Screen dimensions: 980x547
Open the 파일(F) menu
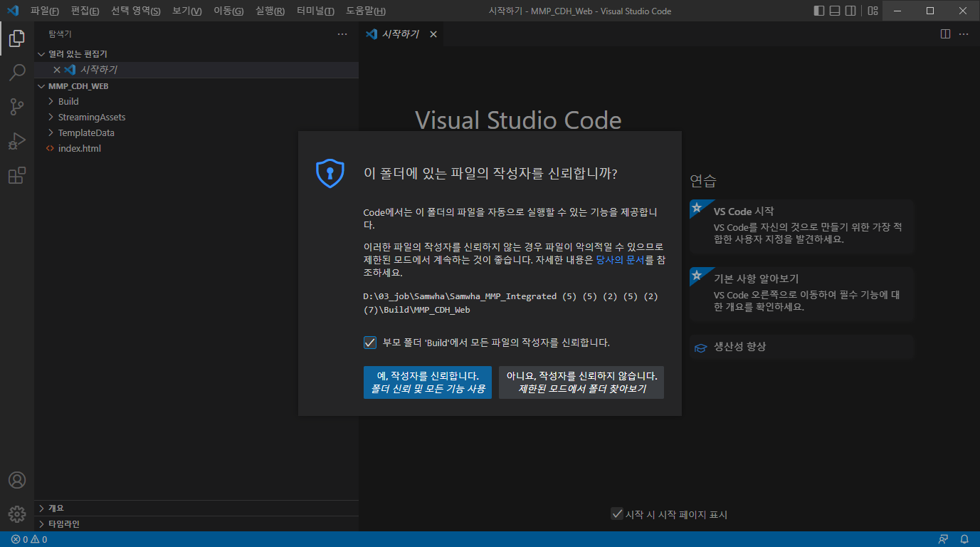(44, 11)
